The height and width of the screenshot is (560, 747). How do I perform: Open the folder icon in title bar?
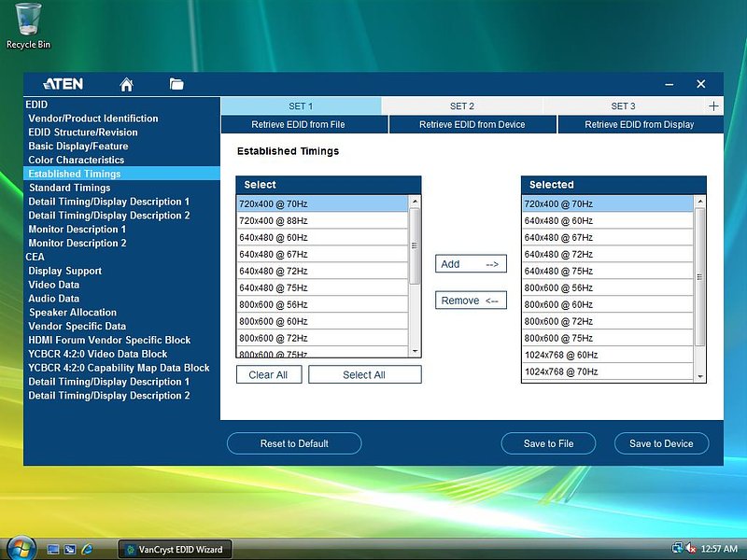click(176, 84)
